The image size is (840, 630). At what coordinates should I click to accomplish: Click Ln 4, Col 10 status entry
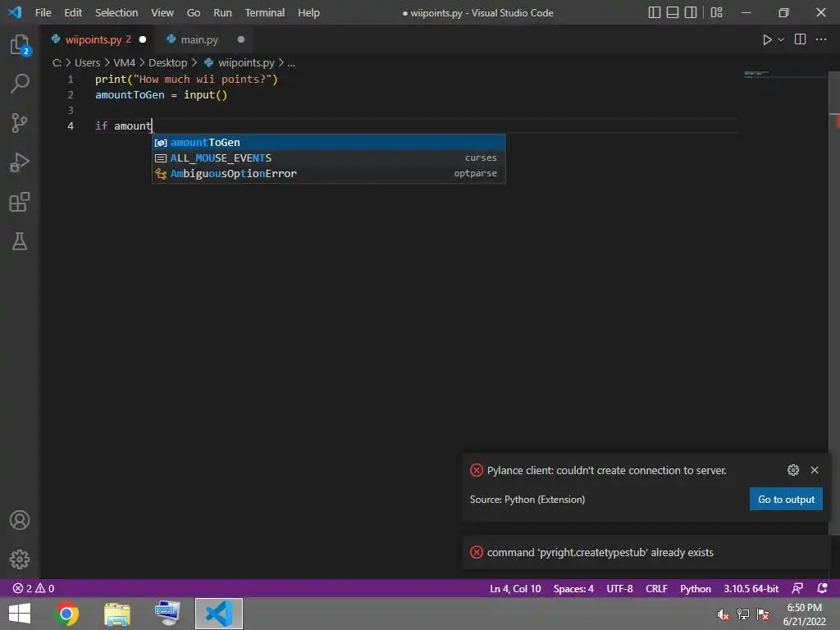click(515, 588)
